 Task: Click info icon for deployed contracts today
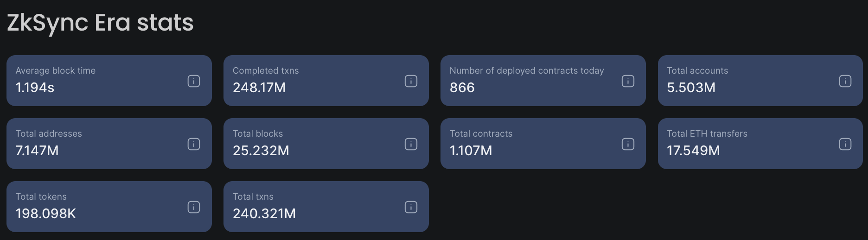click(628, 81)
